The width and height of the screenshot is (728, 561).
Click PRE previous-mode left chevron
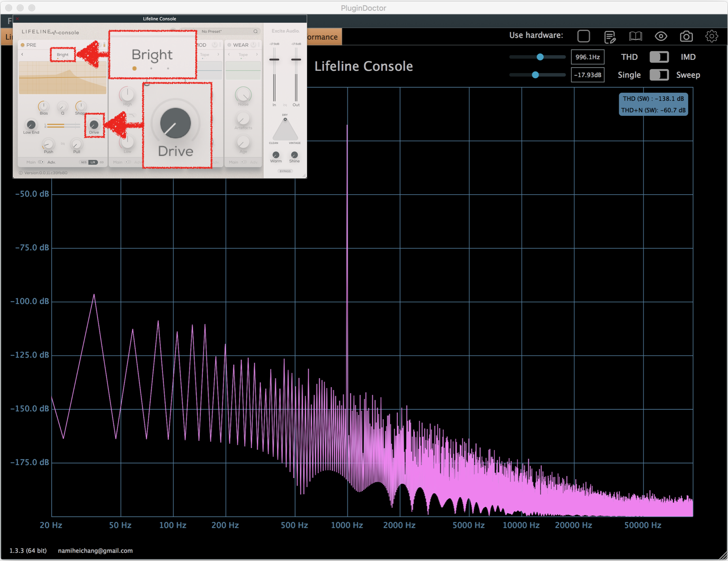tap(22, 55)
